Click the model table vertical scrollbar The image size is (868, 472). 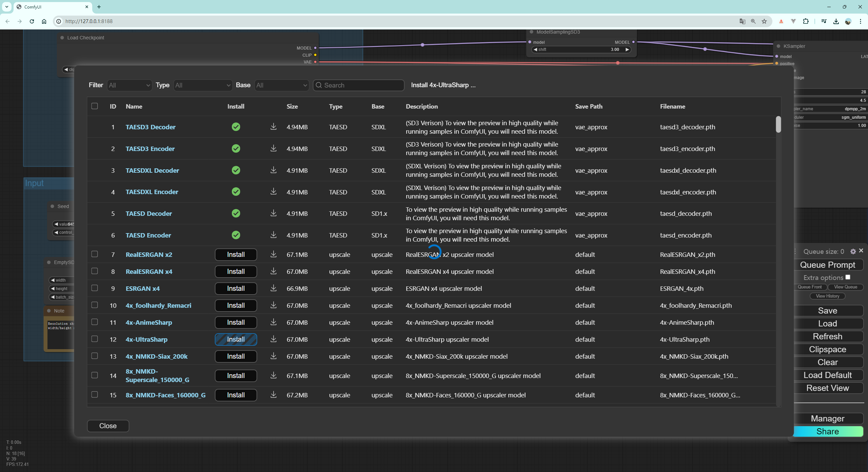click(778, 124)
